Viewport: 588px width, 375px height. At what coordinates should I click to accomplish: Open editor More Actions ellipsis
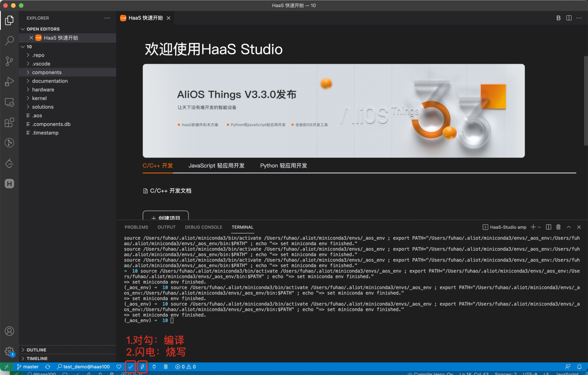coord(579,18)
